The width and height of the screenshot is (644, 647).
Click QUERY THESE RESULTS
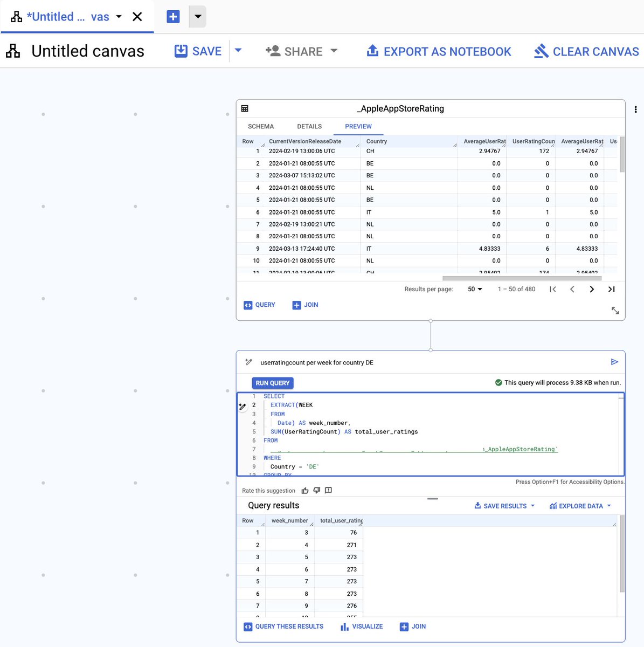283,627
